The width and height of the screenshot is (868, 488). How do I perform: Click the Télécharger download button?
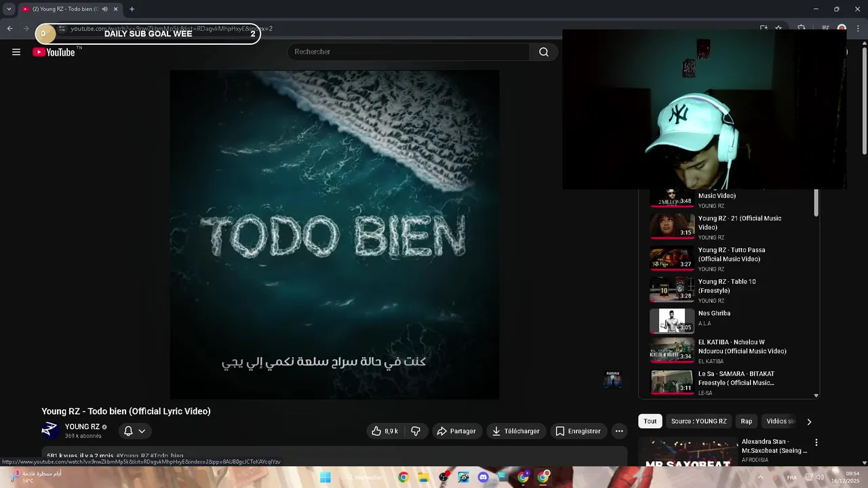click(516, 431)
